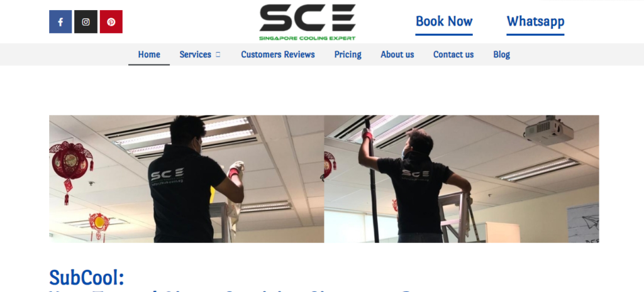Click the SCE logo lettering
This screenshot has width=644, height=292.
tap(308, 18)
